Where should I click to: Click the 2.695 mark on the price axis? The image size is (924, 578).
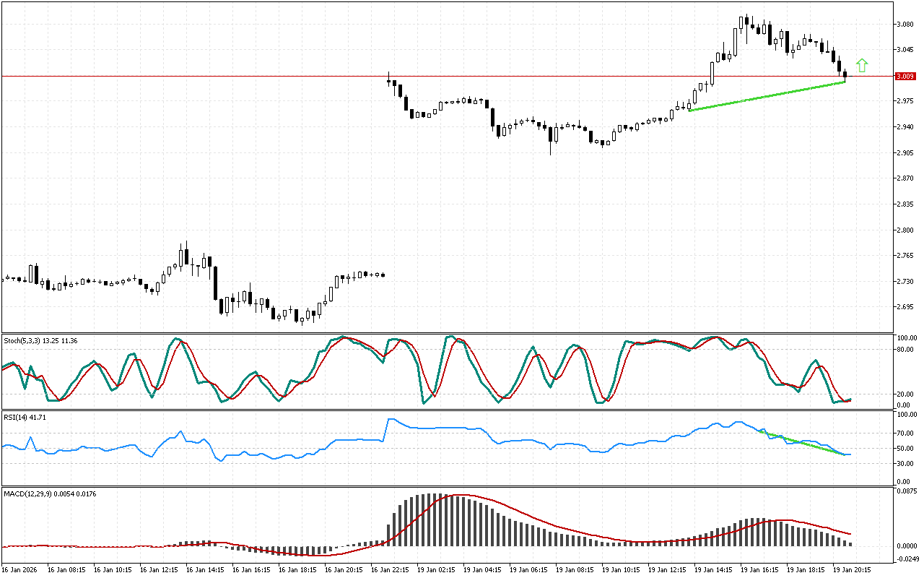[905, 307]
